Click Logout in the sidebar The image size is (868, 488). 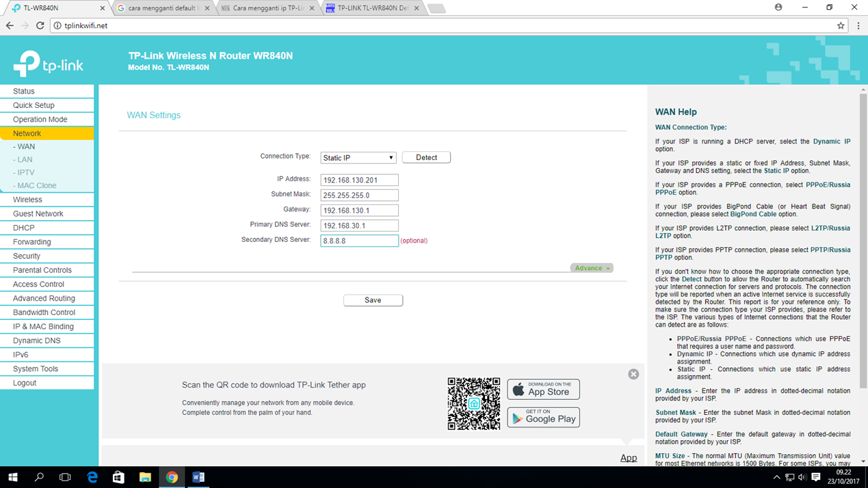(47, 383)
